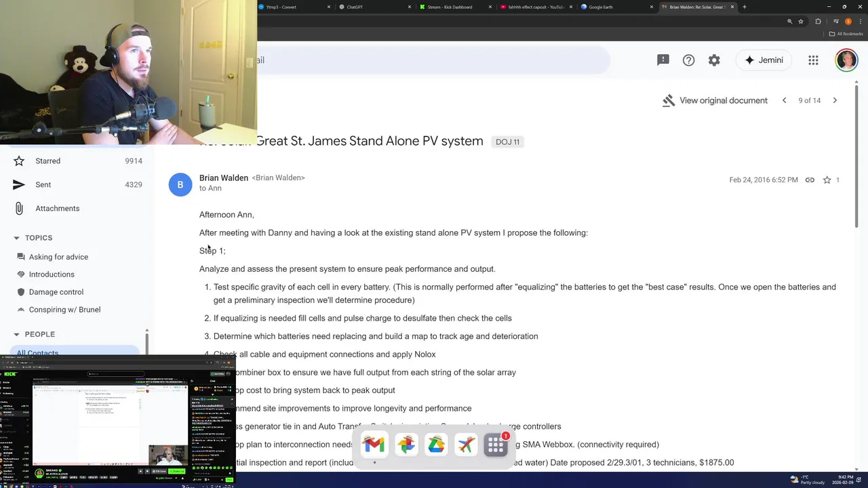The width and height of the screenshot is (868, 488).
Task: Click the DOJ 11 label tag
Action: pos(507,142)
